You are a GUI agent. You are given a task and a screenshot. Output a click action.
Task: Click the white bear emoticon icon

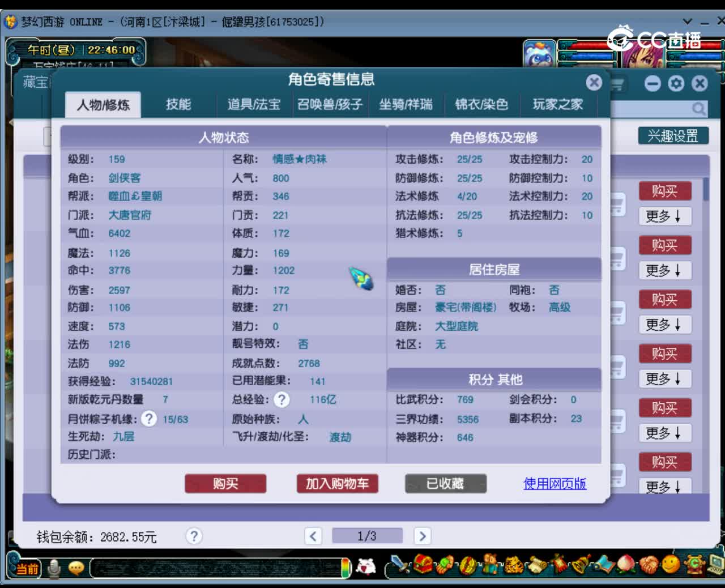click(x=366, y=566)
